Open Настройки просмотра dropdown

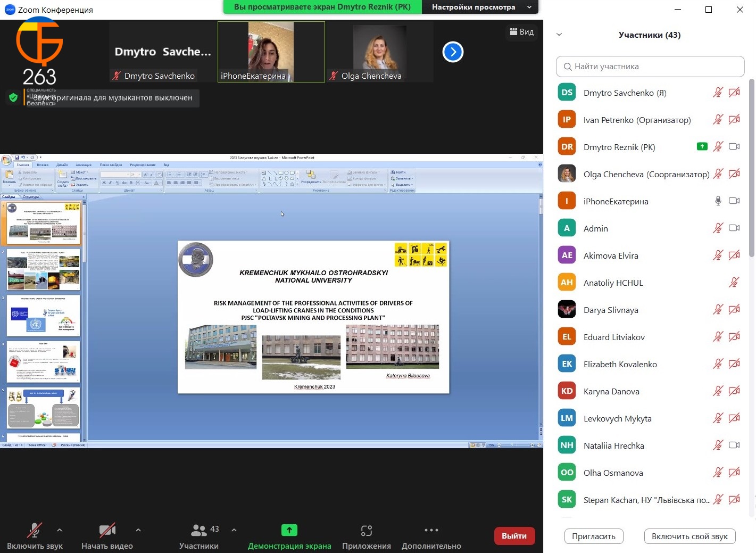(480, 7)
